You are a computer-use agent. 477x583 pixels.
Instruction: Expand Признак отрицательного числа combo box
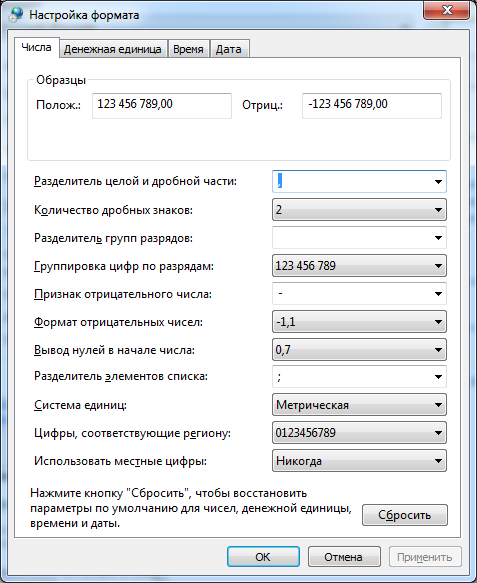tap(360, 294)
